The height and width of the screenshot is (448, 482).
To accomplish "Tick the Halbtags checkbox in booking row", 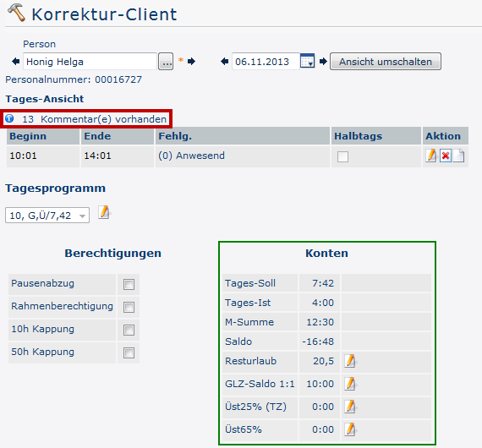I will click(342, 156).
